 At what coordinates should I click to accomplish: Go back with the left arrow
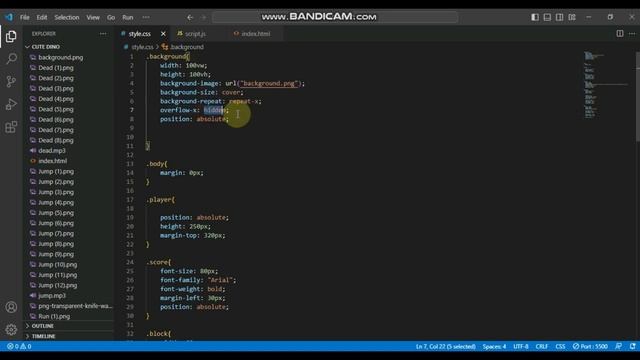tap(190, 17)
